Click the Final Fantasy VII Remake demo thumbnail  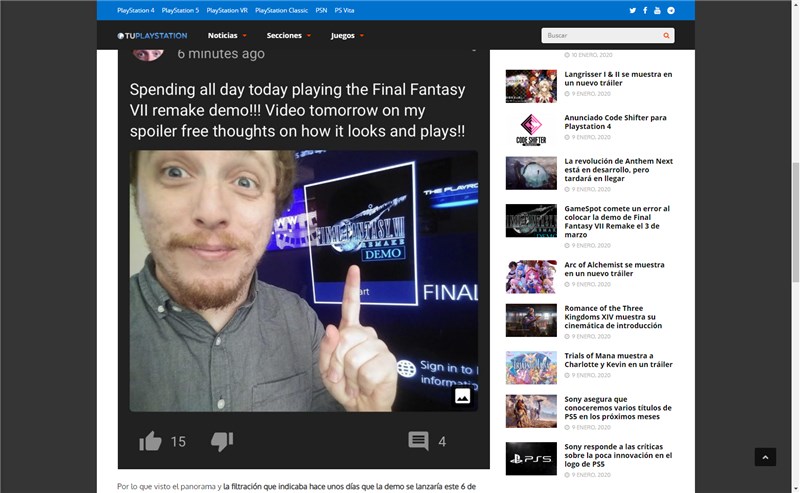click(531, 220)
